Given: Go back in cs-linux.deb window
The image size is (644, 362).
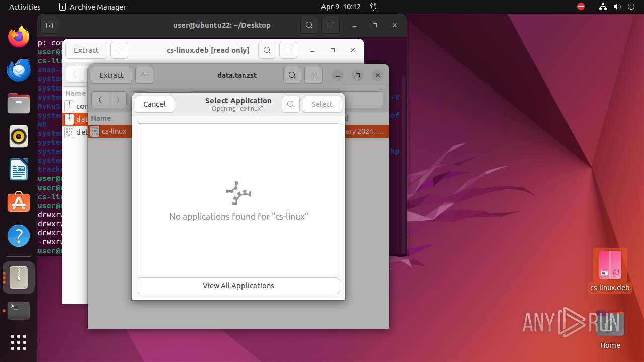Looking at the screenshot, I should pyautogui.click(x=74, y=75).
